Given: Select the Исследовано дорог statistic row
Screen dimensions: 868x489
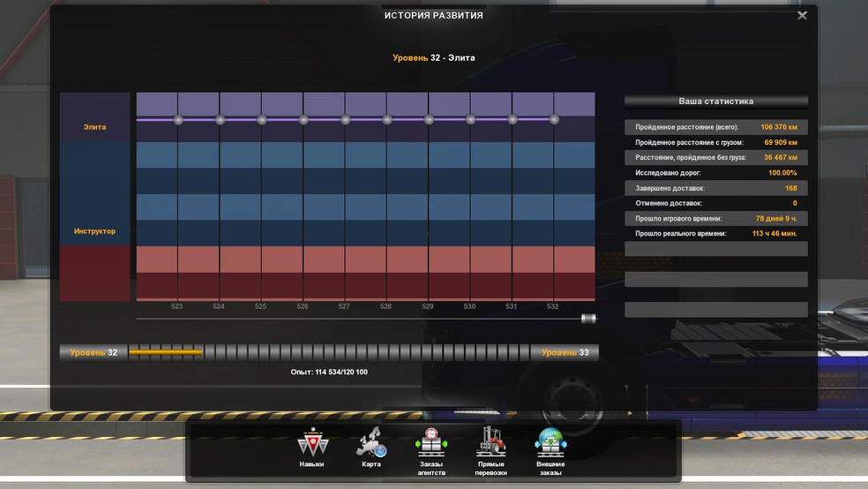Looking at the screenshot, I should point(715,173).
